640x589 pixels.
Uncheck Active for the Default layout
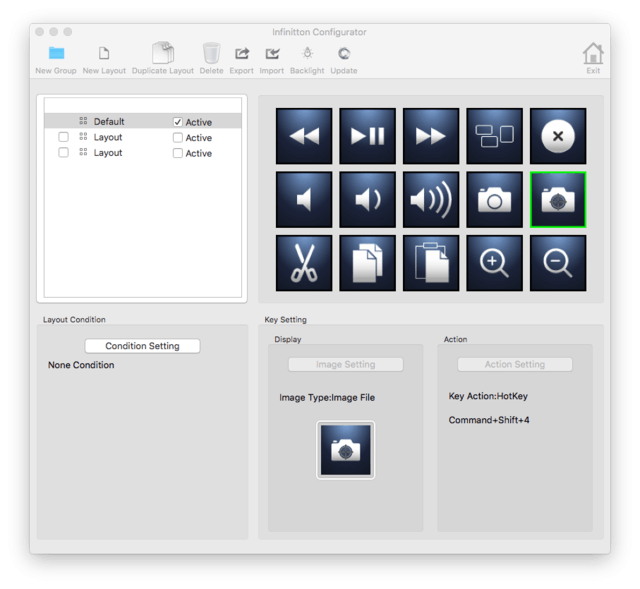coord(178,122)
